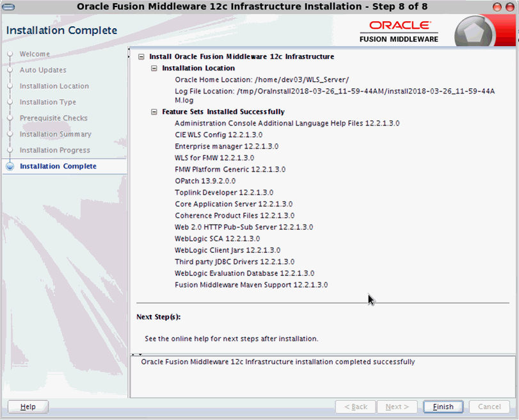
Task: Select the Welcome step in the sidebar
Action: click(35, 54)
